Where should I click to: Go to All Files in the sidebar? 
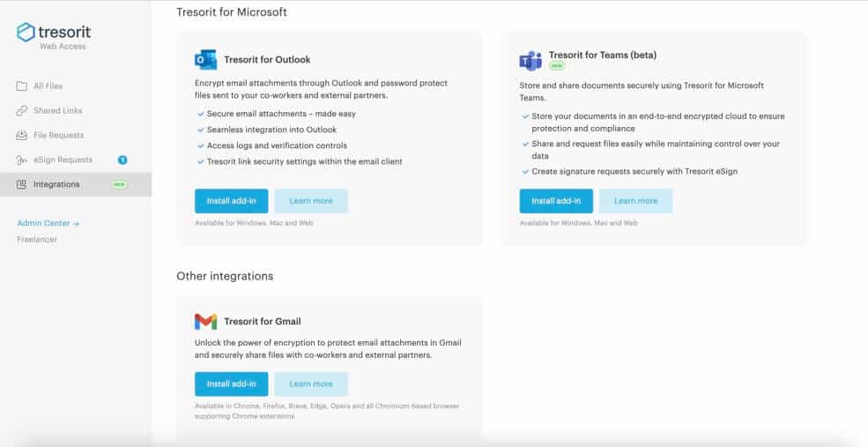[48, 86]
